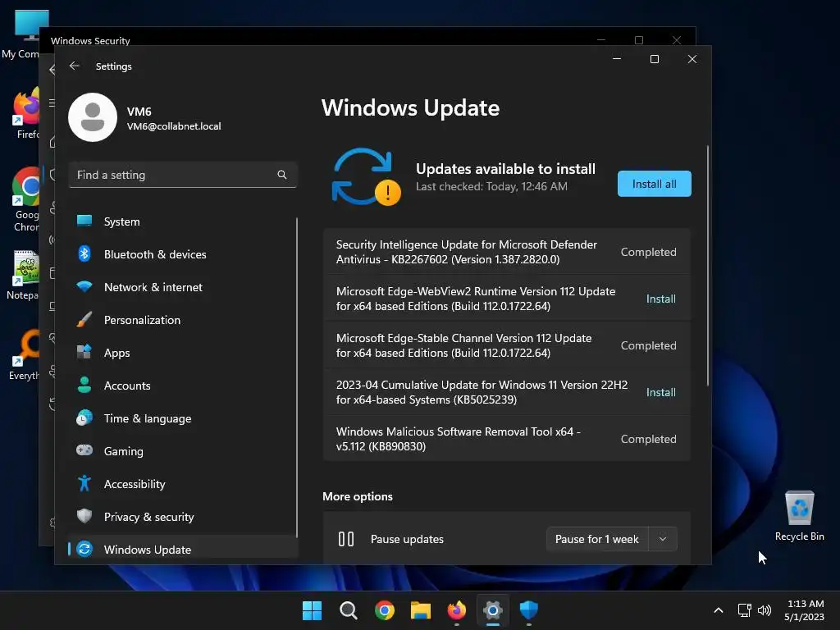Select System in the Settings menu
Viewport: 840px width, 630px height.
click(182, 221)
